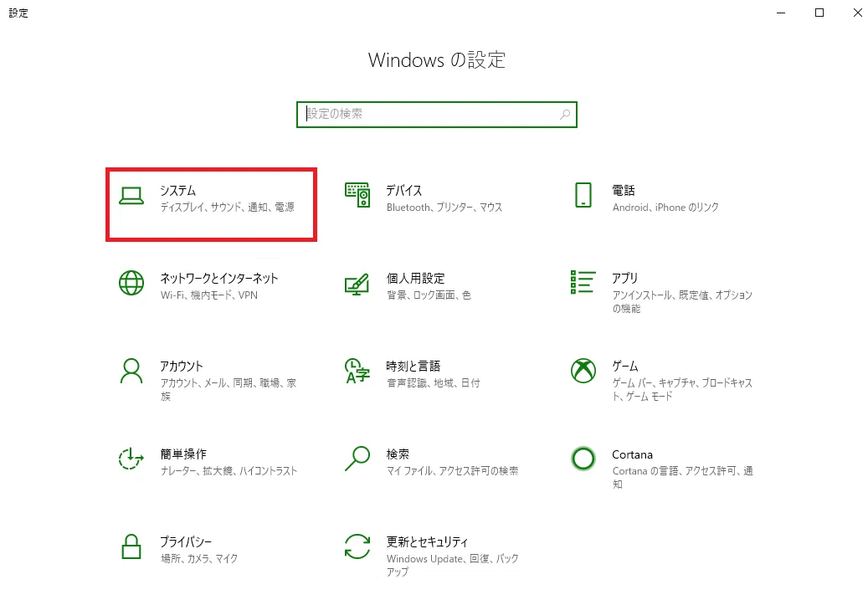
Task: Open ネットワークとインターネット heading
Action: tap(219, 278)
